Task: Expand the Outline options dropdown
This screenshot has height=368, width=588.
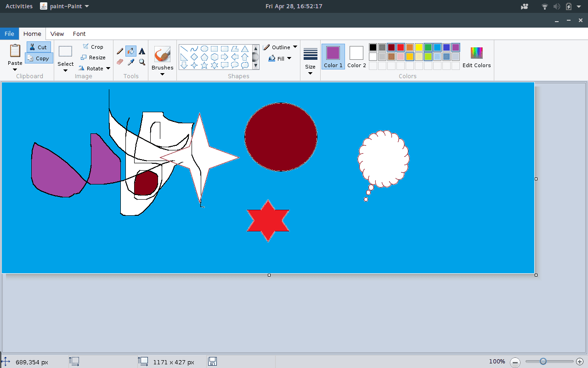Action: [294, 47]
